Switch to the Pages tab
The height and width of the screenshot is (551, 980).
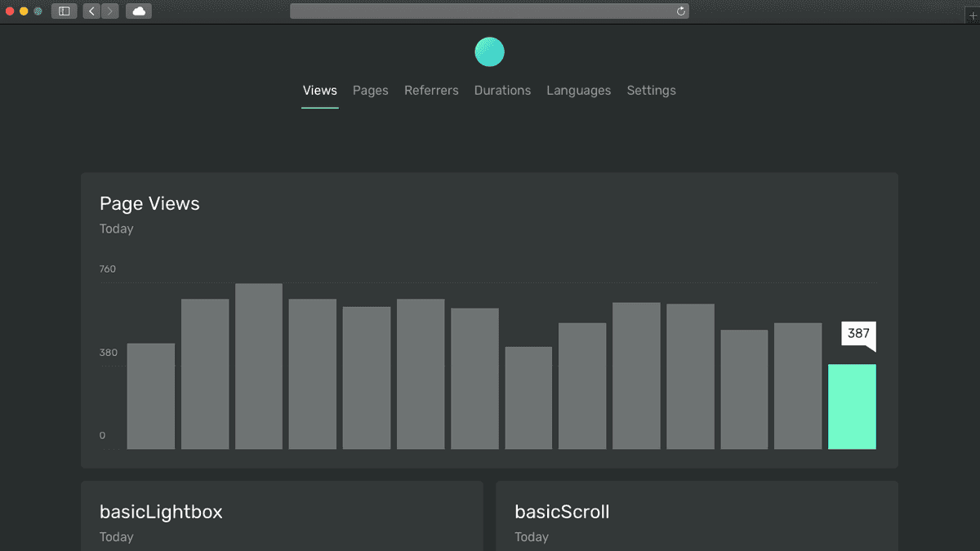[x=370, y=91]
